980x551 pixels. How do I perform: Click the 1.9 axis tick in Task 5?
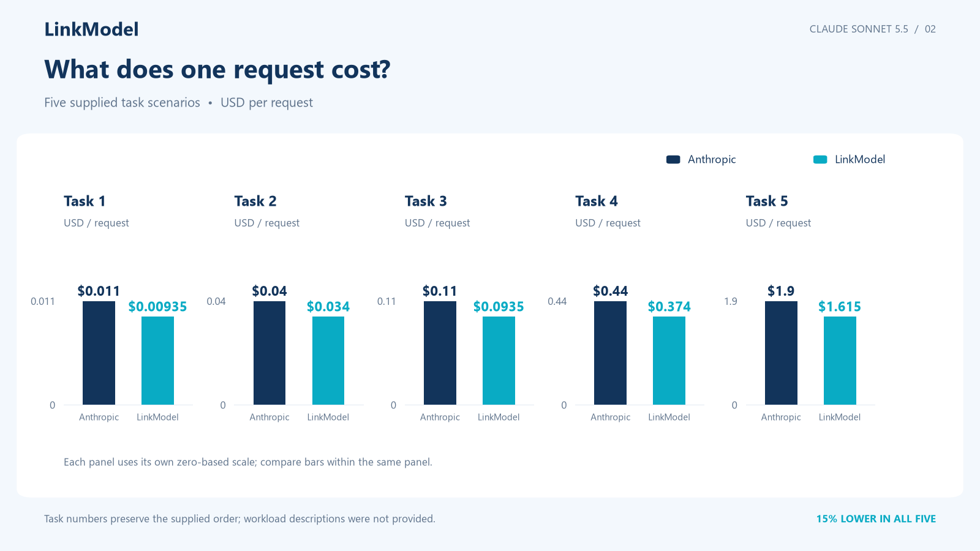click(x=730, y=302)
